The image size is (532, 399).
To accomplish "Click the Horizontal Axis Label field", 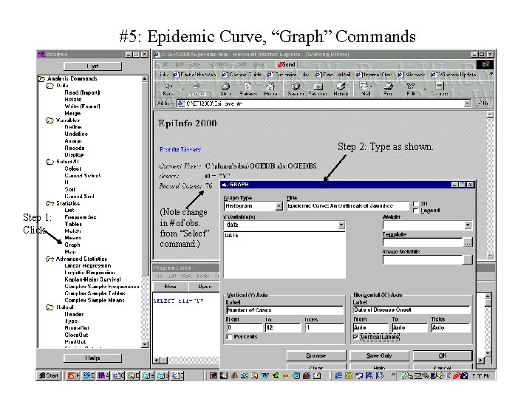I will (412, 310).
